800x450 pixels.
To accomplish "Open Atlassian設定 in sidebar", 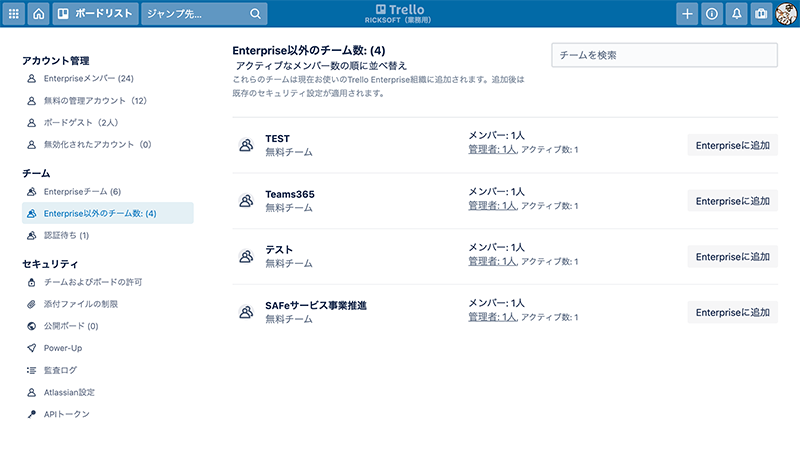I will (x=69, y=392).
